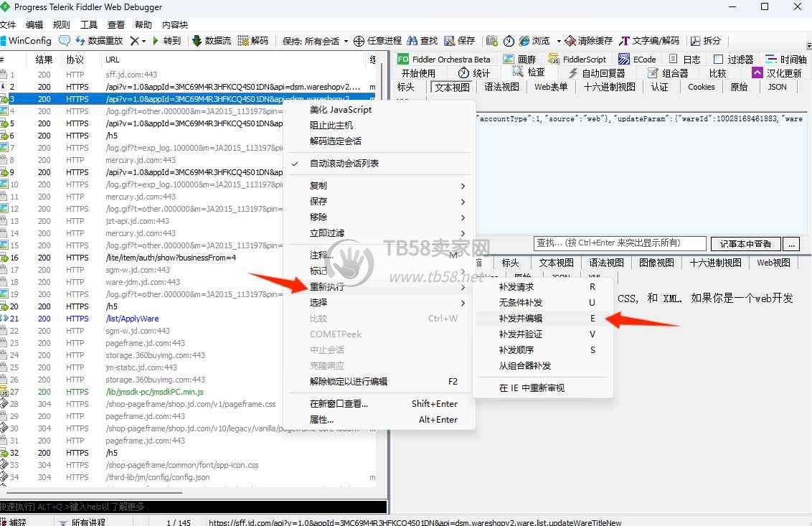Image resolution: width=812 pixels, height=526 pixels.
Task: Switch request inspector to 十六进制视图 tab
Action: tap(610, 87)
